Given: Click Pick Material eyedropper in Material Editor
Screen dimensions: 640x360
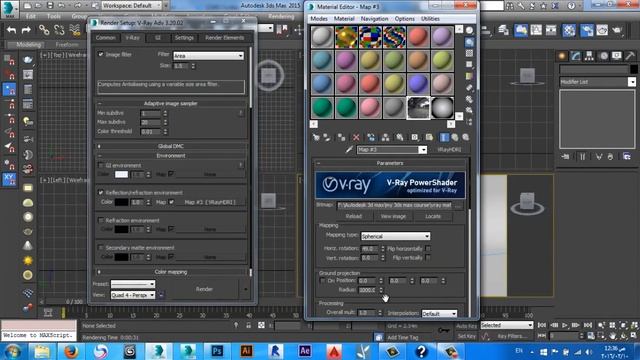Looking at the screenshot, I should pos(349,150).
